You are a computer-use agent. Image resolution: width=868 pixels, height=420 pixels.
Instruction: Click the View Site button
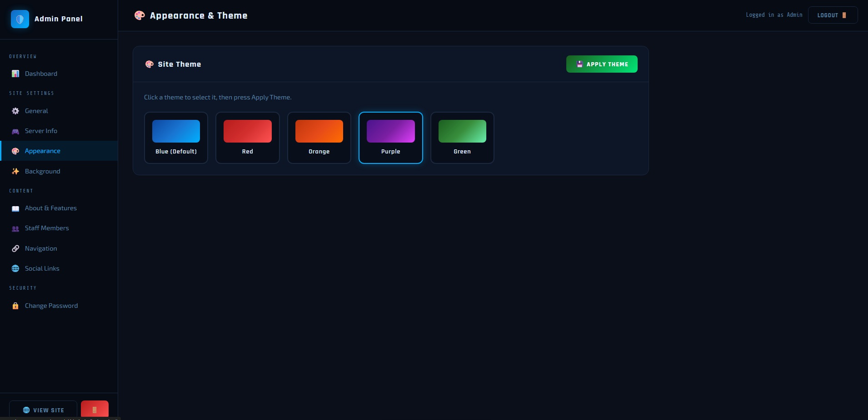pos(43,410)
